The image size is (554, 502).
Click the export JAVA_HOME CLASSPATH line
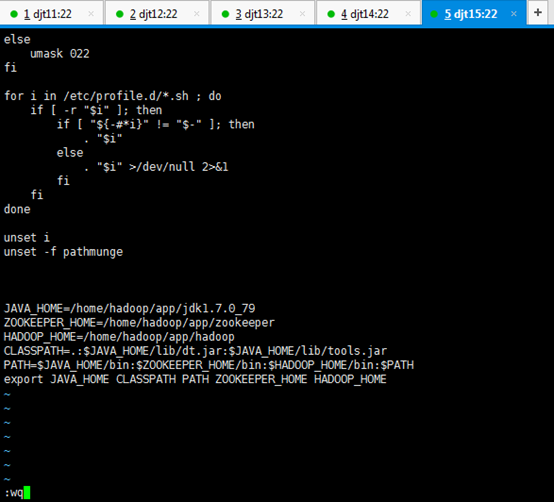195,379
